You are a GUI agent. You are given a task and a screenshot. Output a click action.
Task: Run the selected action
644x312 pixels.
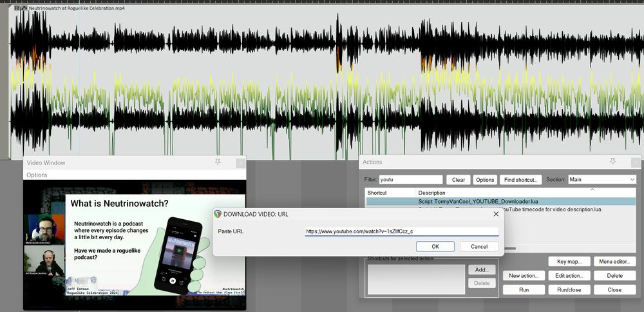click(x=524, y=289)
